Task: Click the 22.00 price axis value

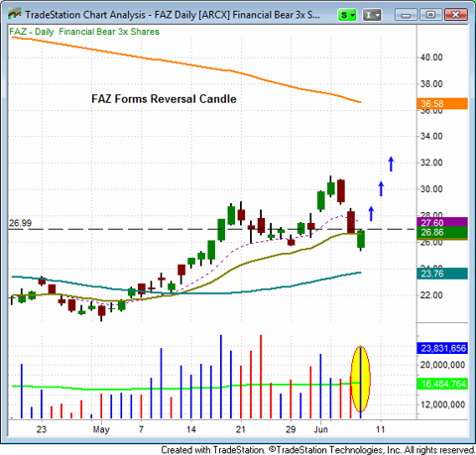Action: (431, 295)
